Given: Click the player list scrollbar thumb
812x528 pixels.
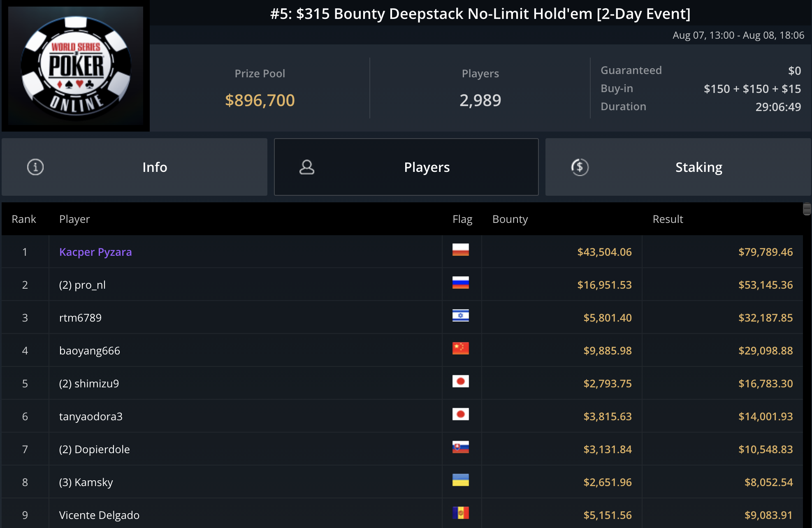Looking at the screenshot, I should 807,209.
